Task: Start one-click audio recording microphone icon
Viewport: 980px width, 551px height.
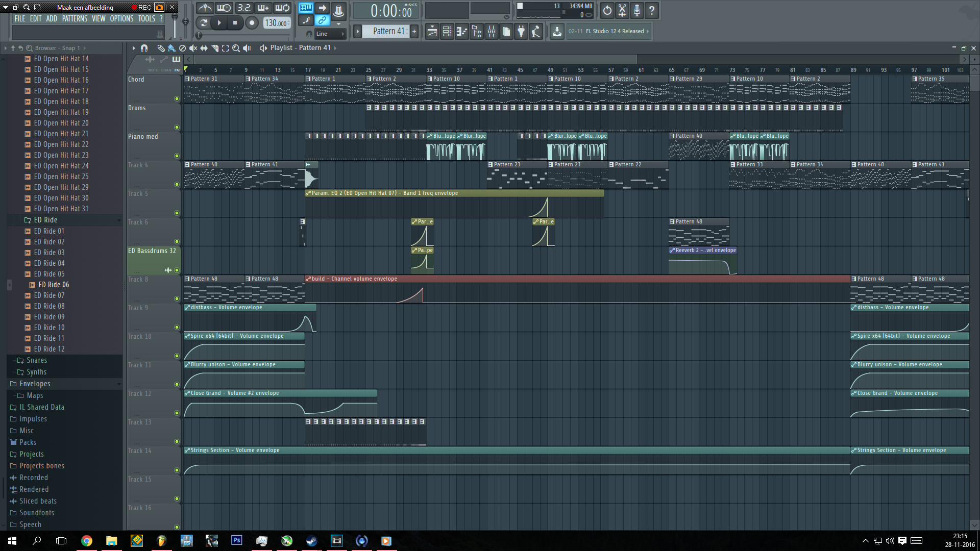Action: (637, 10)
